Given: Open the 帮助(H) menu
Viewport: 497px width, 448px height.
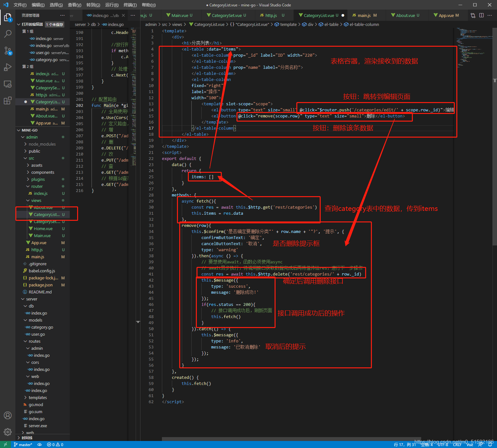Looking at the screenshot, I should [x=148, y=5].
